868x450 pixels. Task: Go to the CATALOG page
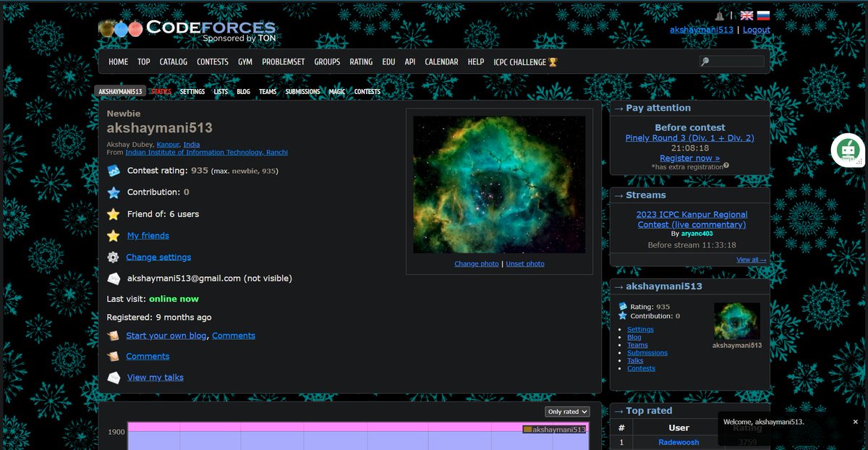click(174, 62)
